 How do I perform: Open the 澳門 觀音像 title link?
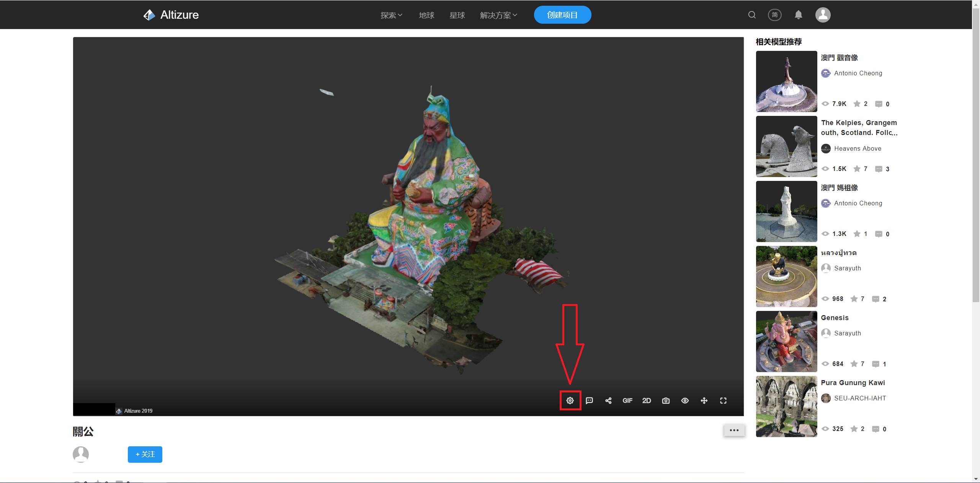click(840, 58)
